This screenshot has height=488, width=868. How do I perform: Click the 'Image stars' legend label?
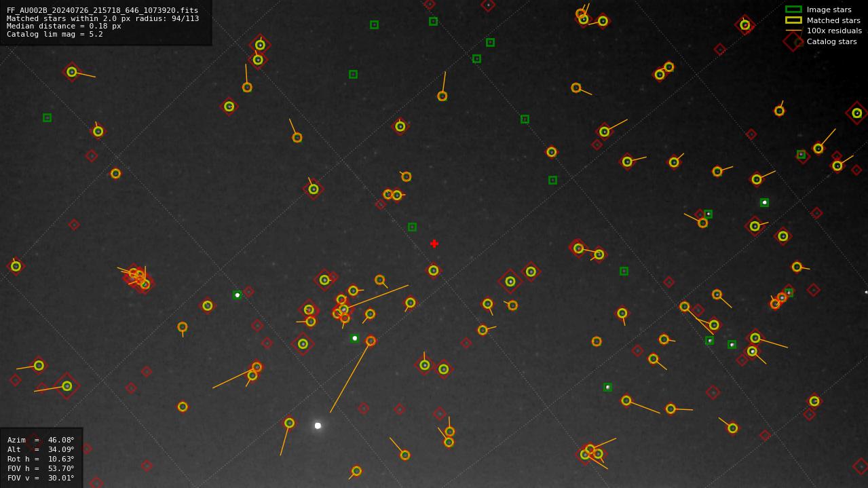(x=829, y=10)
